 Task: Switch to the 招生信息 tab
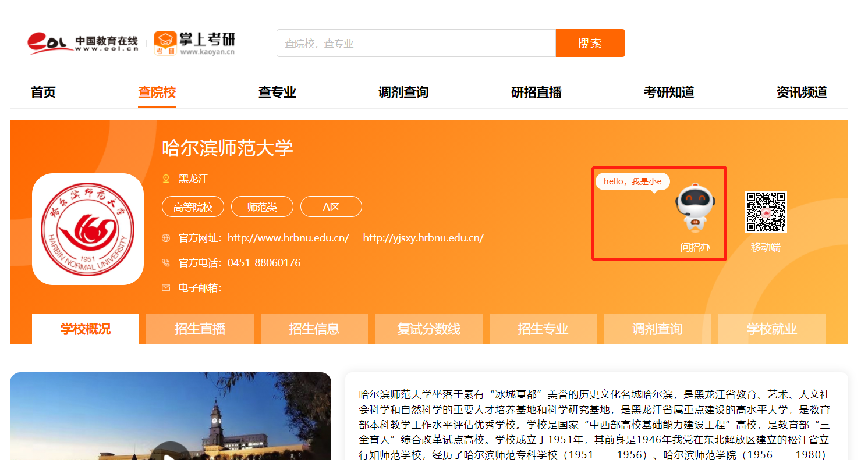(314, 329)
